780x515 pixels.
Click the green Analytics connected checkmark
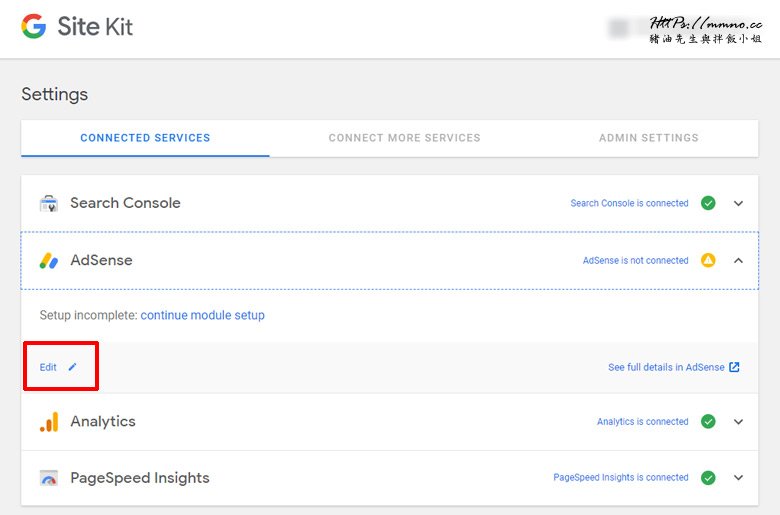708,422
